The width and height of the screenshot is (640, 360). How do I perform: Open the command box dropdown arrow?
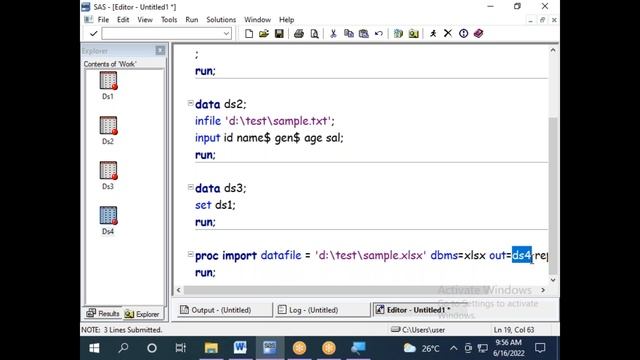coord(227,33)
